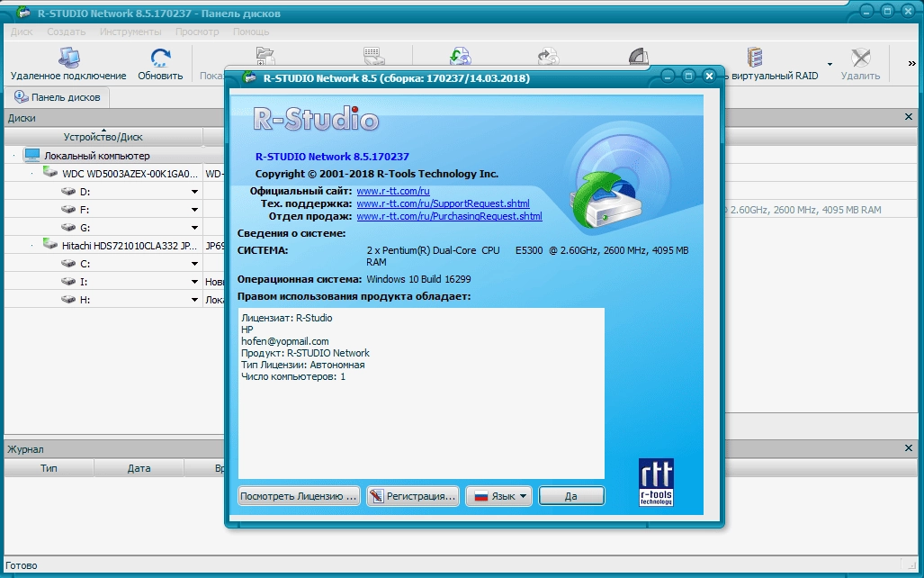This screenshot has height=578, width=924.
Task: Close the Диски panel
Action: 908,117
